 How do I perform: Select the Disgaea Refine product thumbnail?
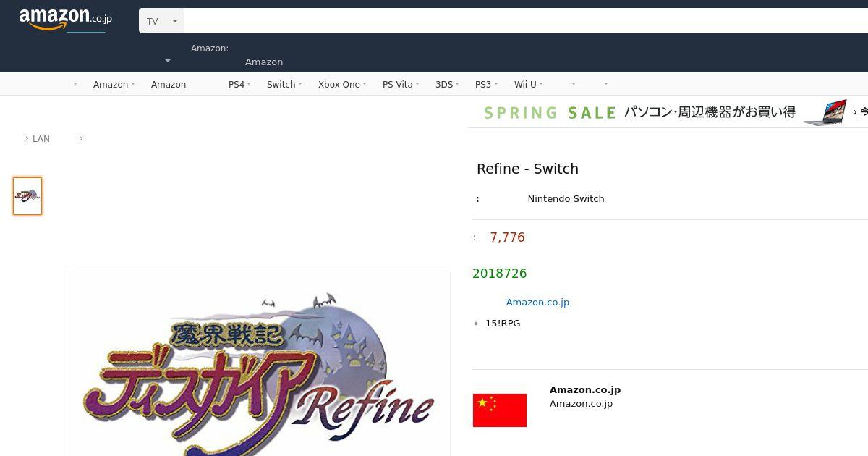pyautogui.click(x=27, y=196)
